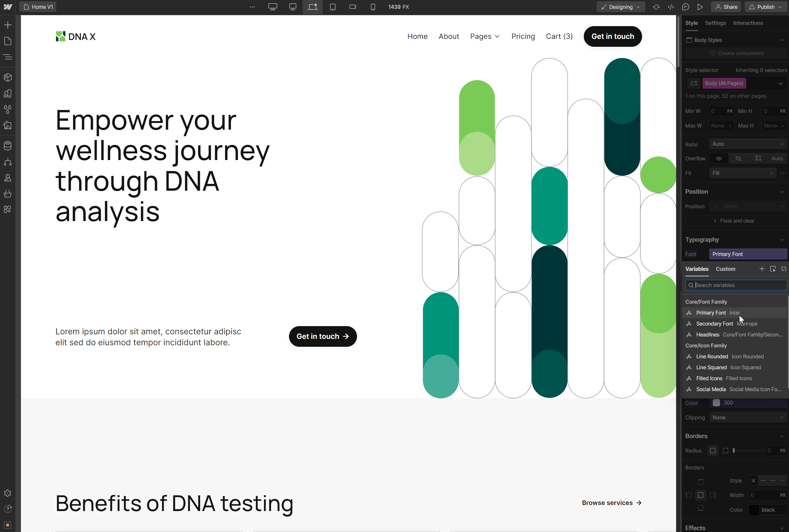This screenshot has width=789, height=532.
Task: Select individual corners radius option
Action: coord(726,451)
